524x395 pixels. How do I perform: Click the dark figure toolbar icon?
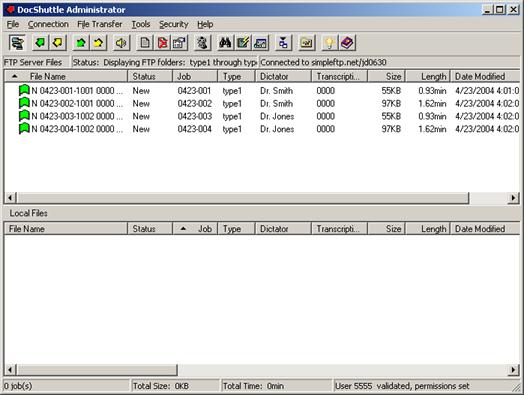pos(203,43)
